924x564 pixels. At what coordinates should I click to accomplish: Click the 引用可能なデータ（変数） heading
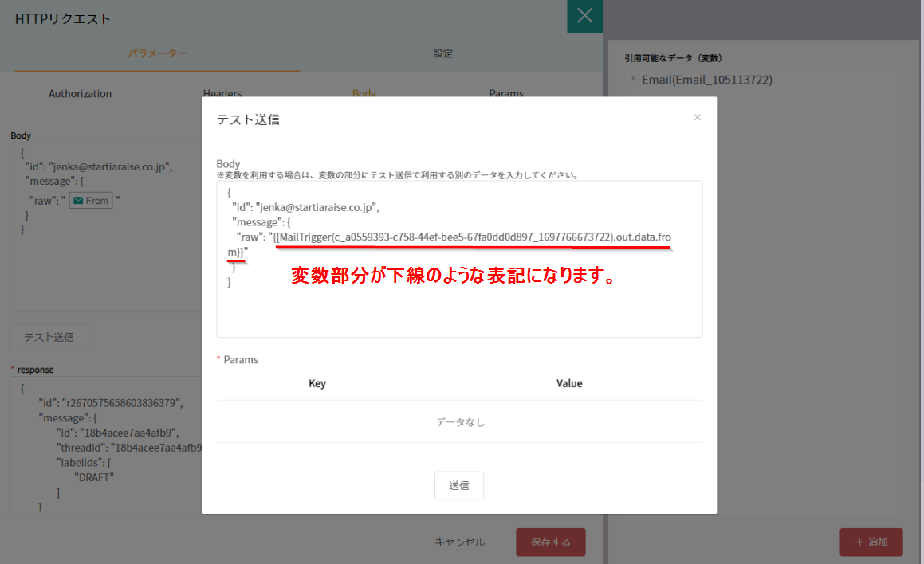[x=673, y=57]
